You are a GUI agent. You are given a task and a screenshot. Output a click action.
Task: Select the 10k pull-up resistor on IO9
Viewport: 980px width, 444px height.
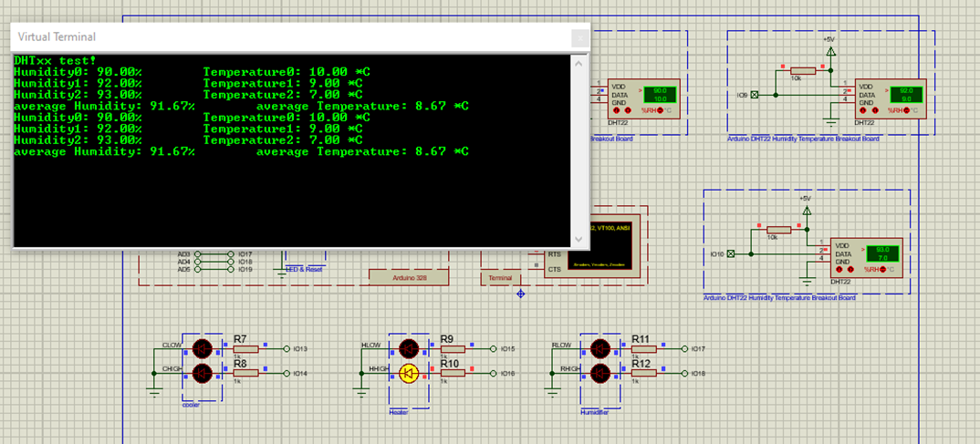803,70
